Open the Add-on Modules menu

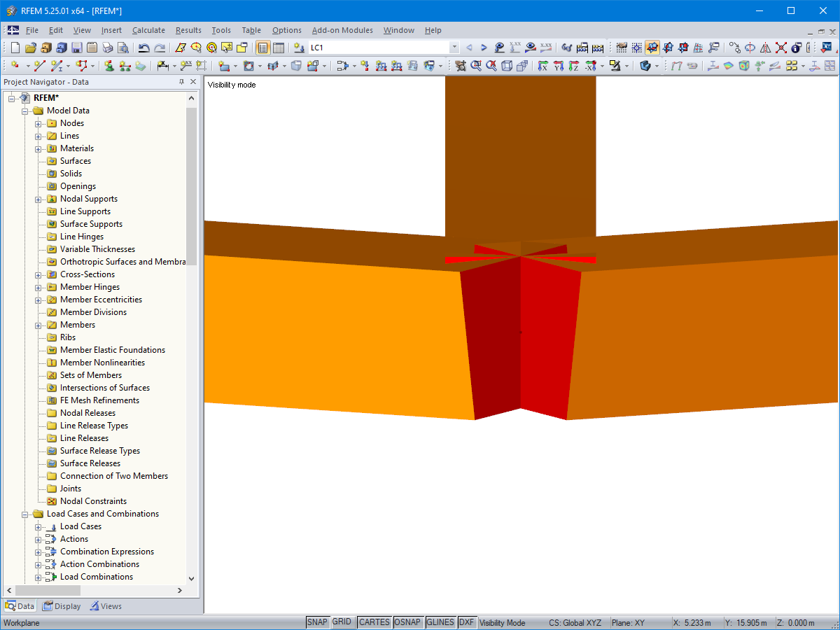click(x=342, y=30)
